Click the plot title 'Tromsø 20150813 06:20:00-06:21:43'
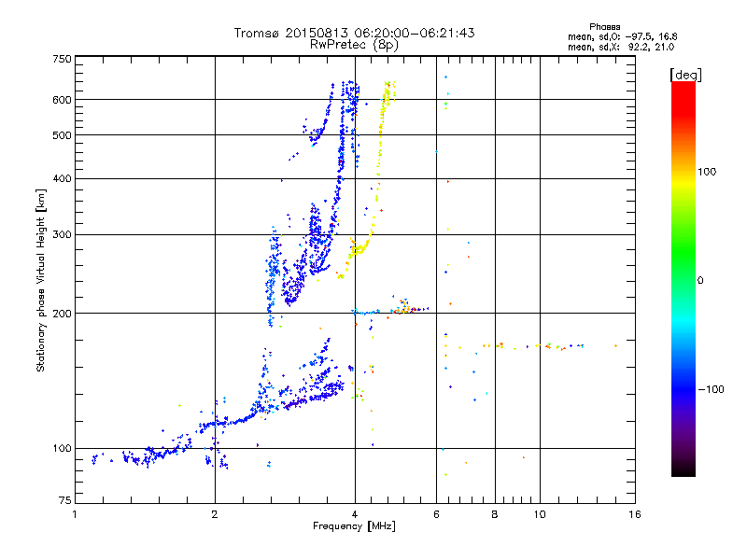Viewport: 747px width, 560px height. pyautogui.click(x=354, y=33)
